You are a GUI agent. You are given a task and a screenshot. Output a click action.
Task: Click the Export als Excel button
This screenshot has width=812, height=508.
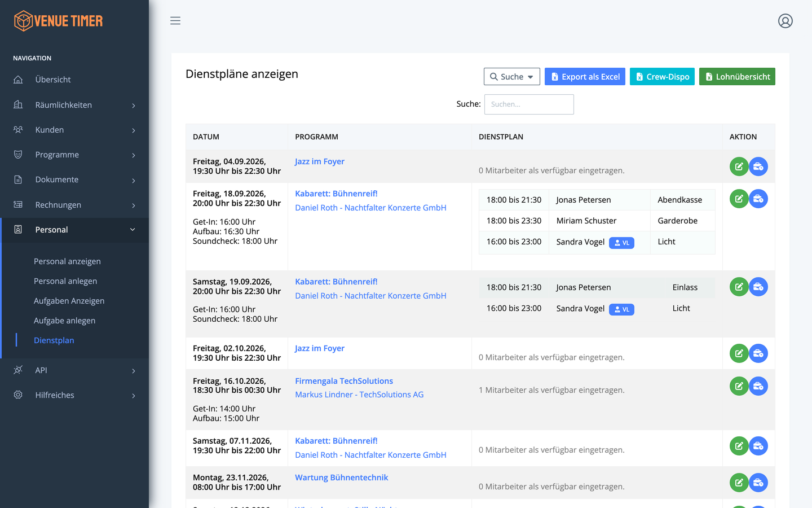click(x=585, y=77)
